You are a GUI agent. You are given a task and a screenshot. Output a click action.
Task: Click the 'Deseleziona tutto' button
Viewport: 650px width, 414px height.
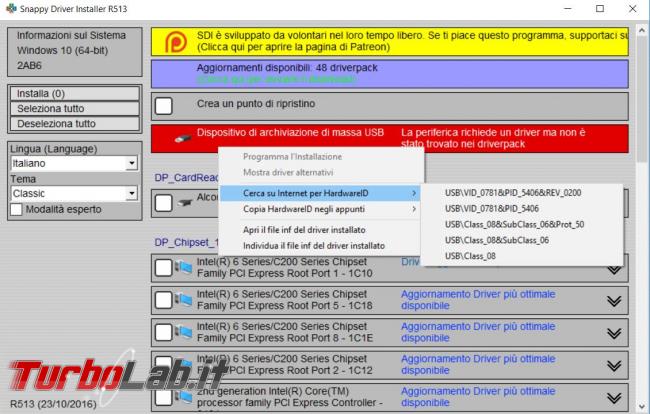tap(75, 123)
